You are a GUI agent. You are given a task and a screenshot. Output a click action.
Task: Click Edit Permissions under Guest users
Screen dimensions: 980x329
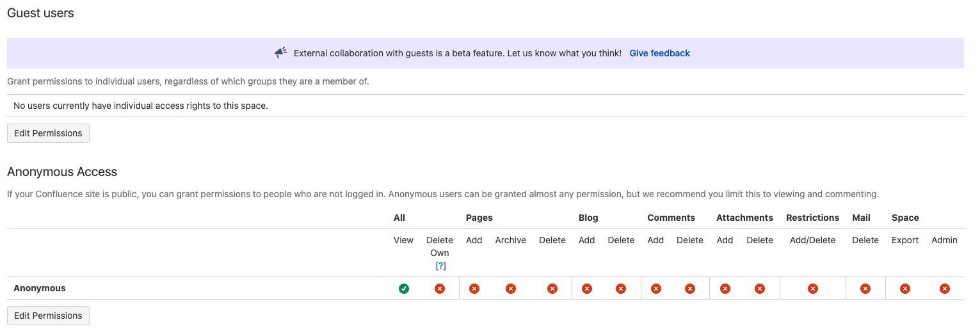coord(48,133)
